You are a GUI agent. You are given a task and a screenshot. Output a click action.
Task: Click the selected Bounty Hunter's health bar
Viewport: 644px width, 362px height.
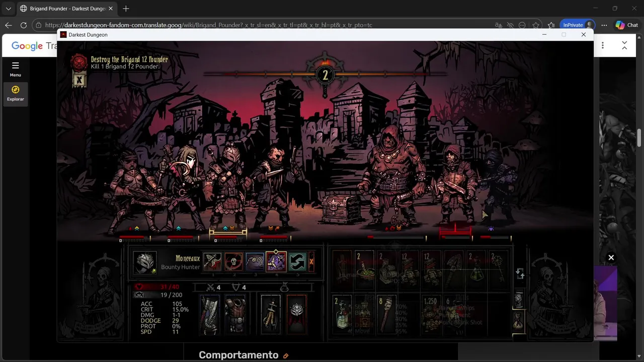pyautogui.click(x=228, y=236)
